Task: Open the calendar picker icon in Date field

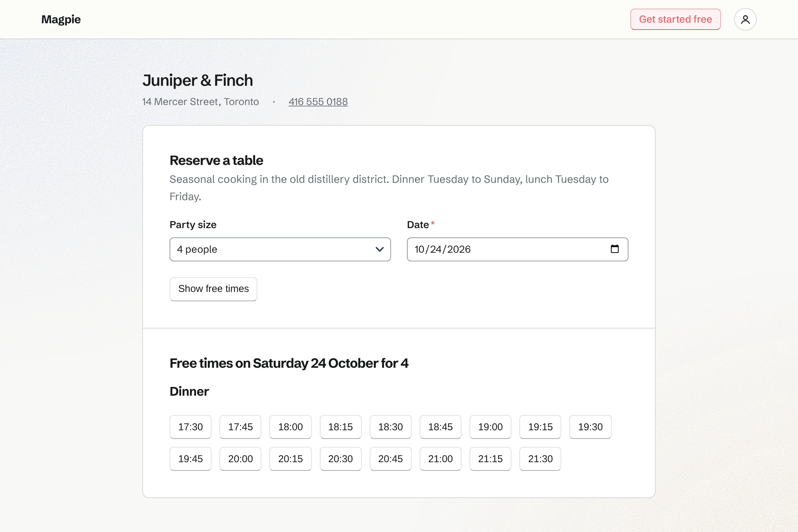Action: [x=614, y=249]
